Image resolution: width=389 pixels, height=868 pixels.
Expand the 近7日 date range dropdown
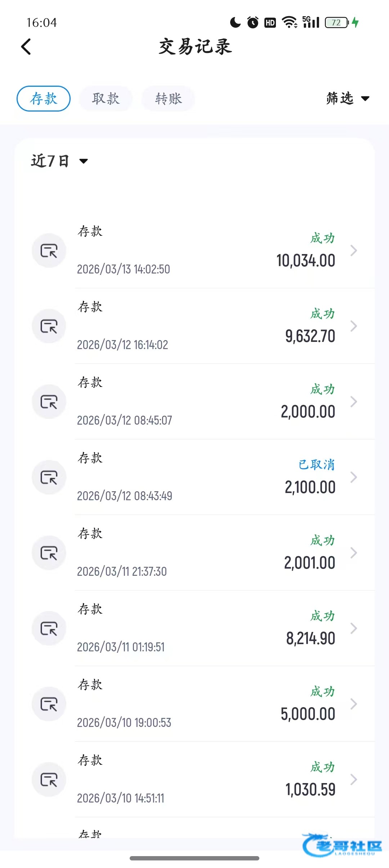pos(59,161)
